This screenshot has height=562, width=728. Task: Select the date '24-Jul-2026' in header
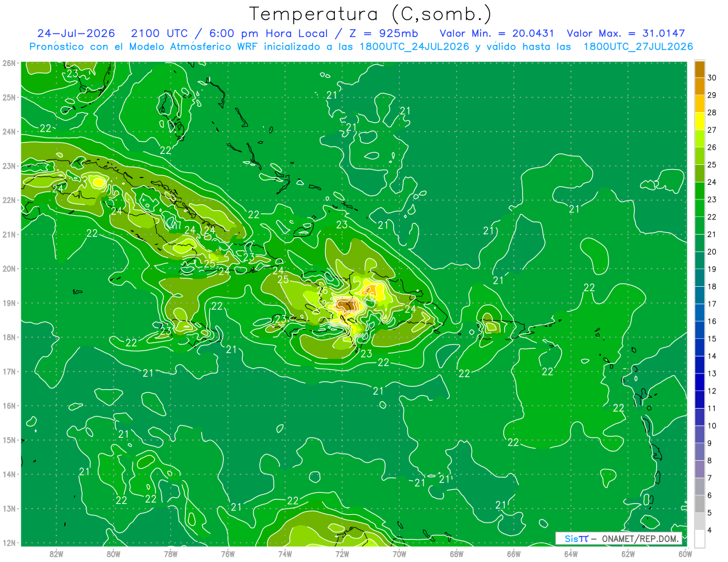tap(76, 33)
